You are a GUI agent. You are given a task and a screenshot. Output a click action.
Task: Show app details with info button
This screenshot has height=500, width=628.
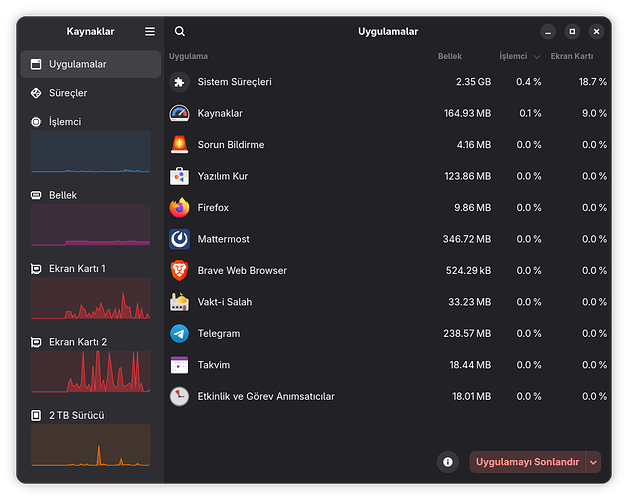coord(448,462)
